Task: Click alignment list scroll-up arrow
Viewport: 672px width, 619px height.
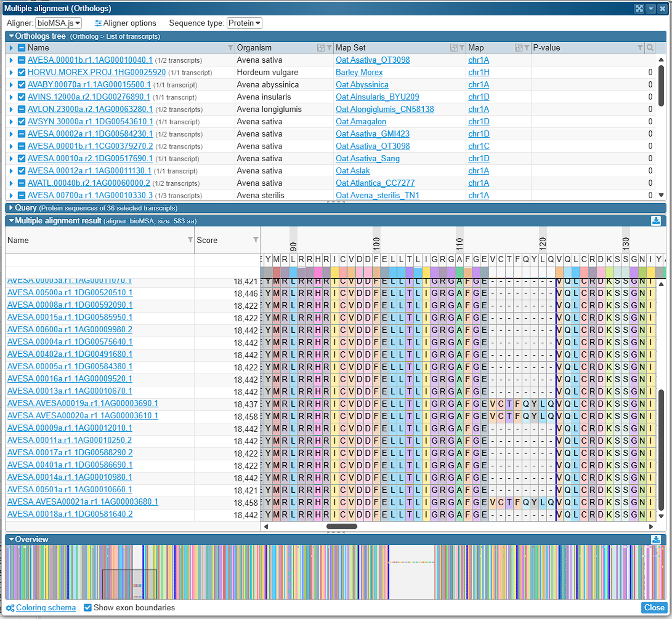Action: [661, 284]
